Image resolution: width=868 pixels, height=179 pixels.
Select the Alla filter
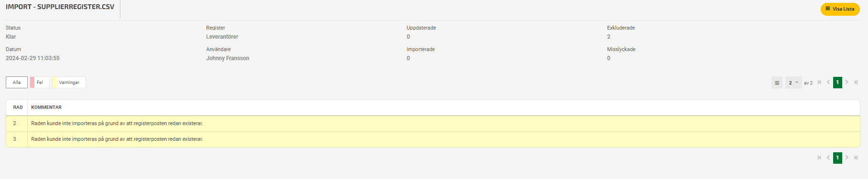17,83
